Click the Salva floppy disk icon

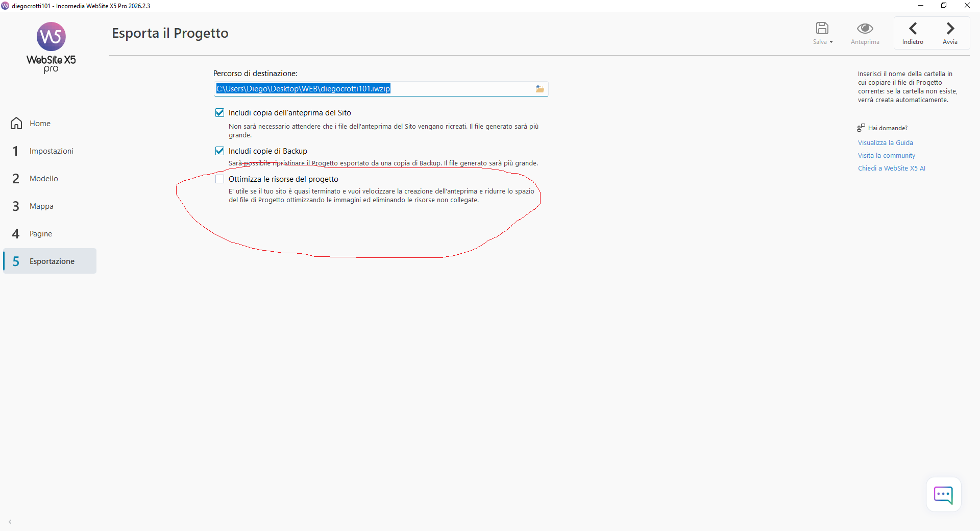click(x=822, y=28)
